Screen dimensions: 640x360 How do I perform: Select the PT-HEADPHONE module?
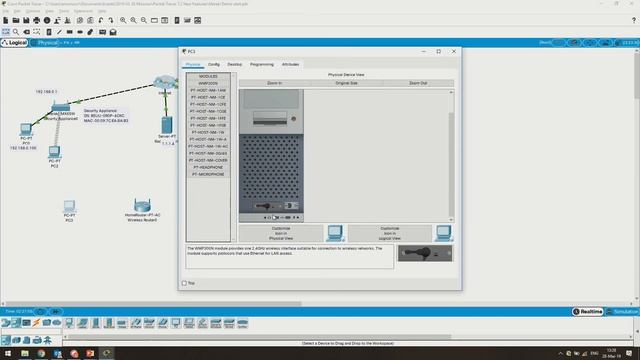point(208,167)
